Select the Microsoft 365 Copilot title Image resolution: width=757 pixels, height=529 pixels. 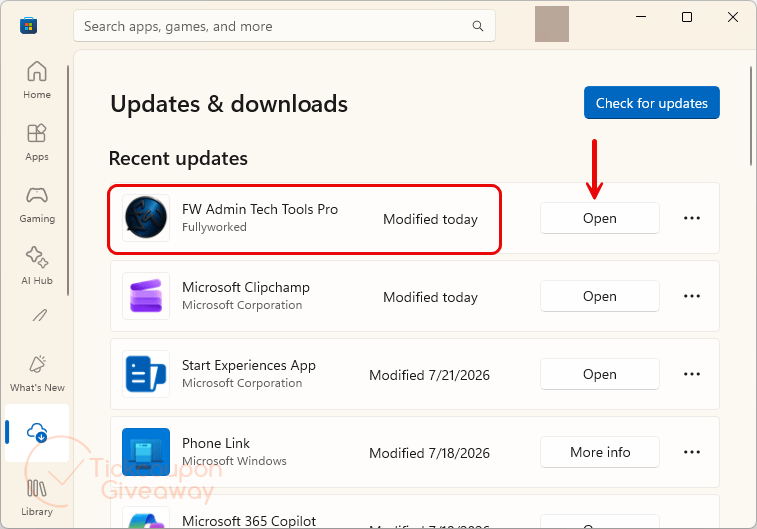[x=249, y=521]
